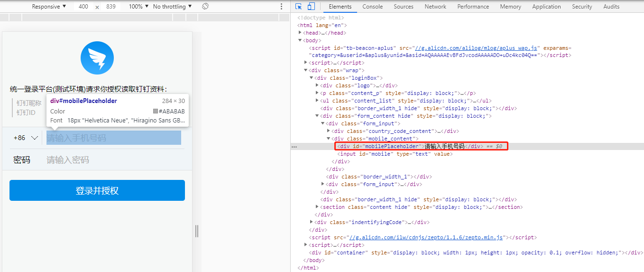Image resolution: width=644 pixels, height=272 pixels.
Task: Expand the country_code_content div node
Action: click(x=329, y=131)
